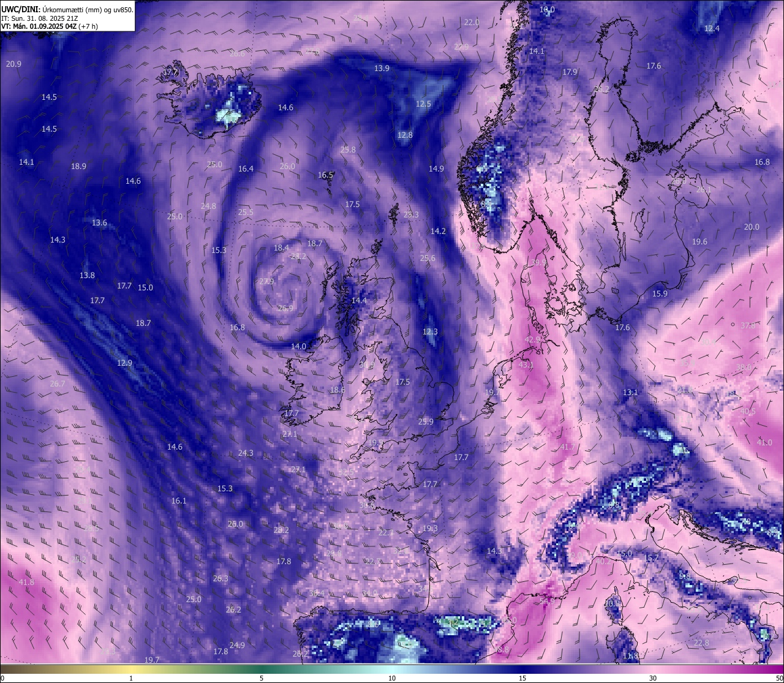Click the yellow band of the colour scale
The image size is (784, 683).
(x=131, y=669)
